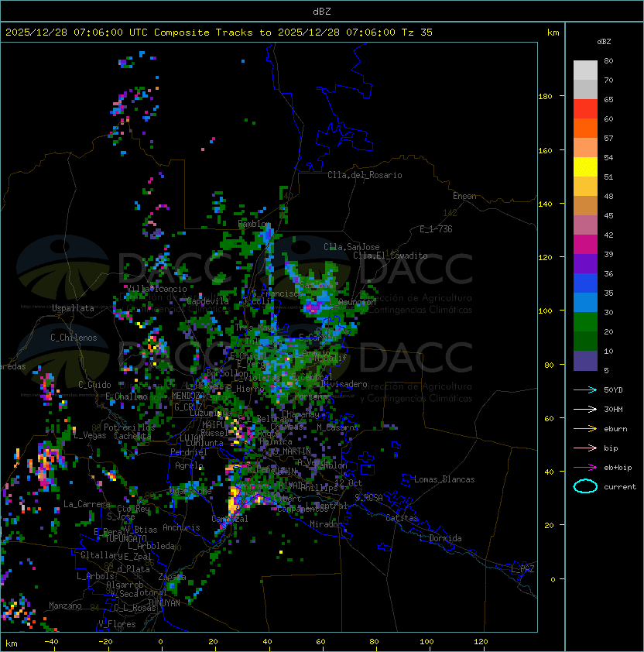The image size is (644, 652).
Task: Click the 'Anchoris' map label
Action: (x=181, y=527)
